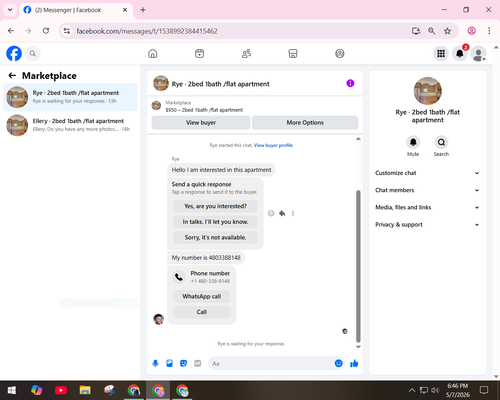Image resolution: width=500 pixels, height=400 pixels.
Task: Go back to the previous page
Action: [x=11, y=31]
